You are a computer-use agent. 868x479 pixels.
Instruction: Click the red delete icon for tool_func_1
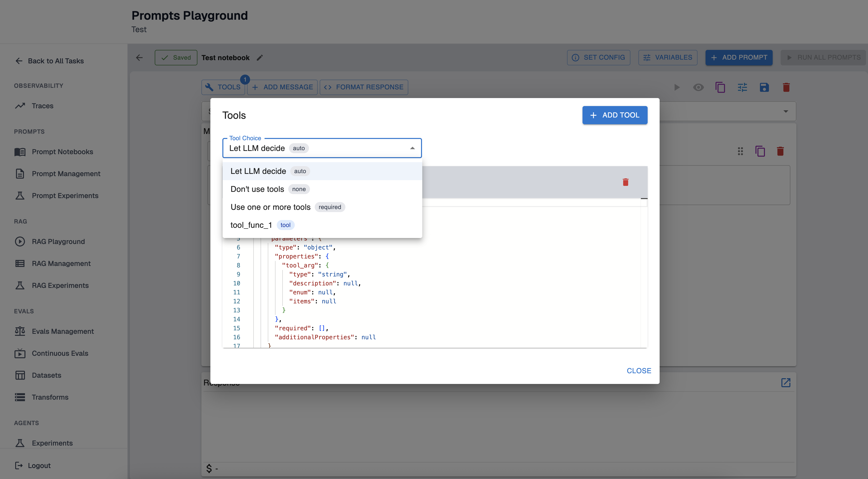click(625, 182)
